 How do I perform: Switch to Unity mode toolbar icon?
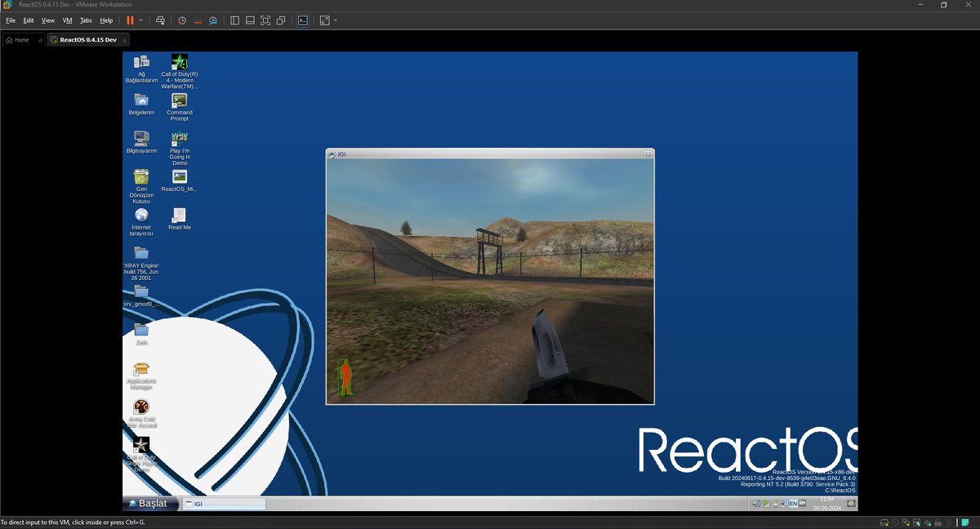[281, 20]
